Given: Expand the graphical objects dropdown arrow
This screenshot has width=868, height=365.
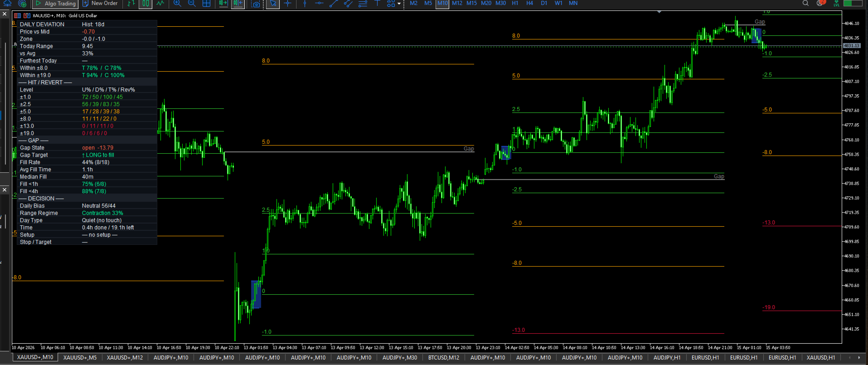Looking at the screenshot, I should [399, 4].
